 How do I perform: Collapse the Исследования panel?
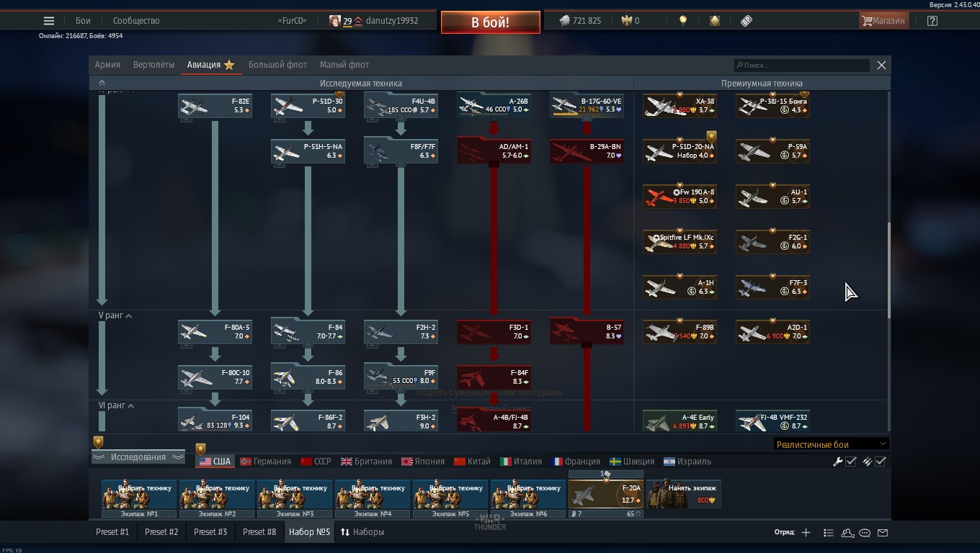pos(138,457)
